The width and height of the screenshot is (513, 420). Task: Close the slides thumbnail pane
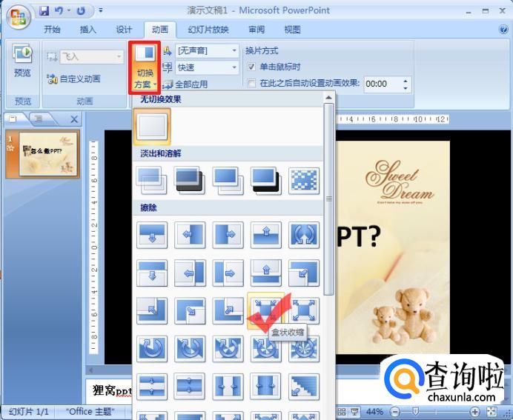(74, 119)
